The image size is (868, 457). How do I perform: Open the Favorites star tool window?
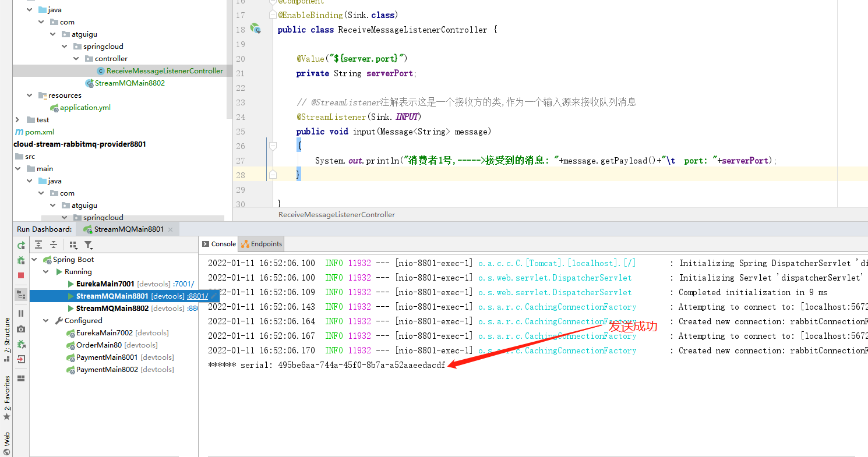coord(7,398)
